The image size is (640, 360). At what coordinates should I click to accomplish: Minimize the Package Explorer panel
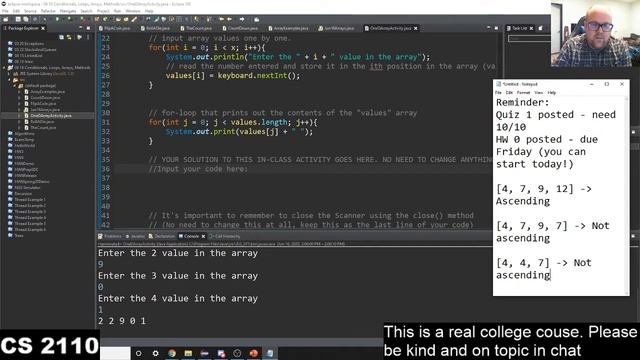80,28
